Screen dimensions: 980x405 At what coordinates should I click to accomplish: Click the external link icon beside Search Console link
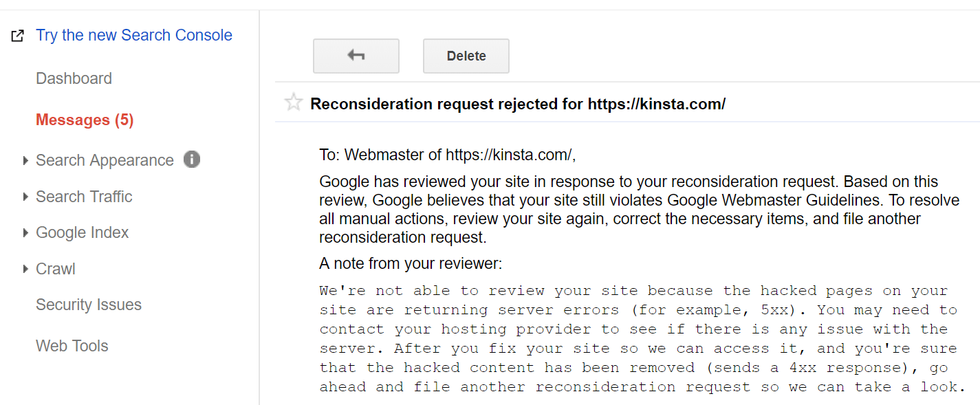17,34
